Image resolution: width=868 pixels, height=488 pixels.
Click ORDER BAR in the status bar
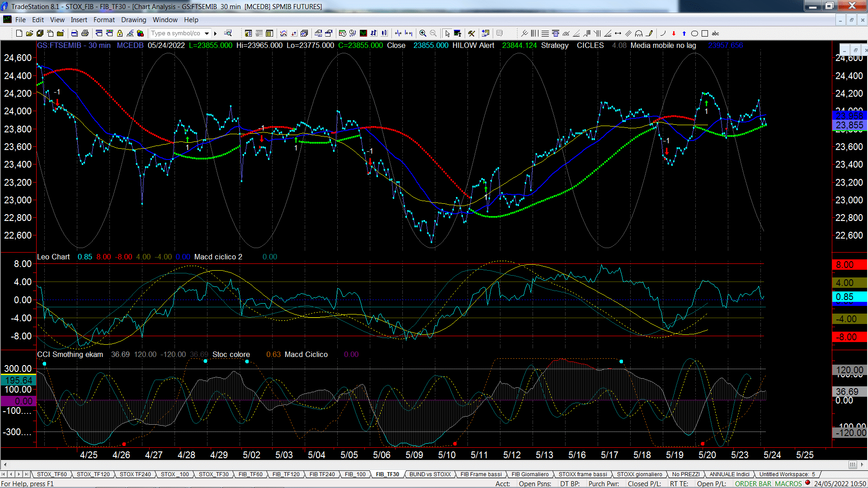753,483
